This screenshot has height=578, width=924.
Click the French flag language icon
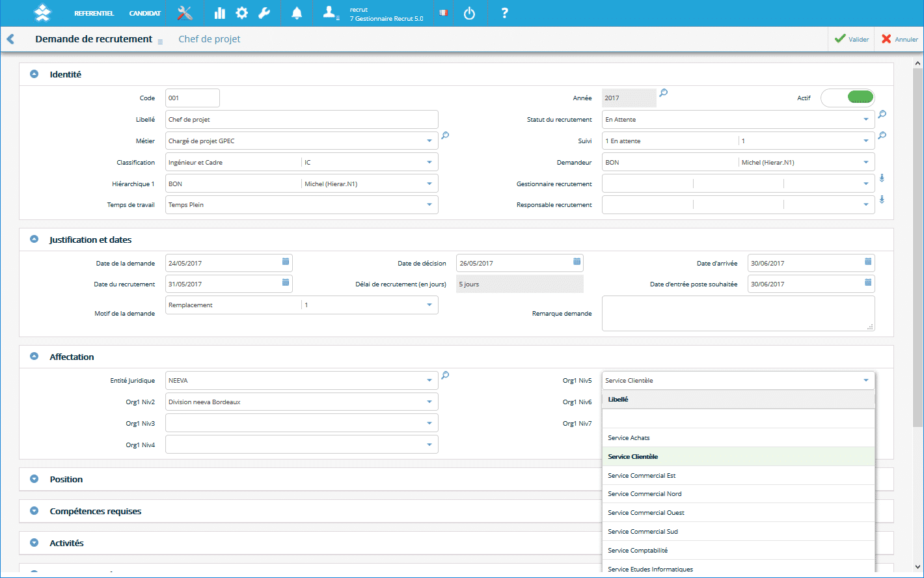tap(443, 13)
